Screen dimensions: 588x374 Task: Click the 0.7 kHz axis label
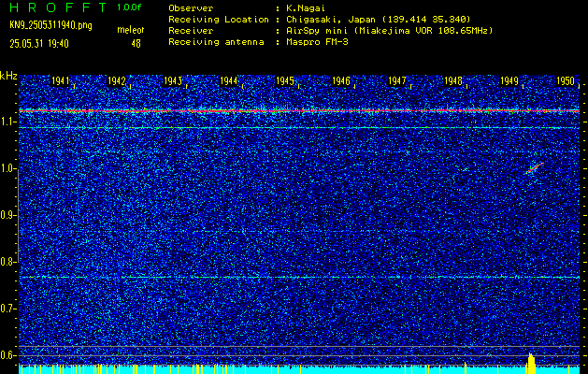(7, 309)
